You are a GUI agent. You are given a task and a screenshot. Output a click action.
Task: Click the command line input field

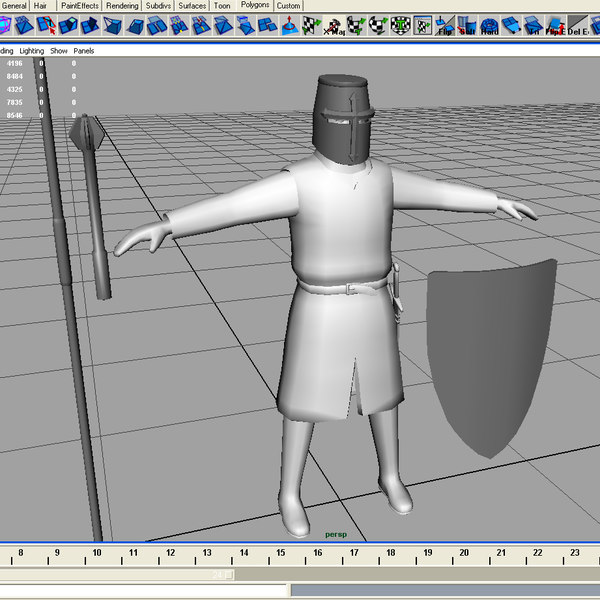(143, 590)
